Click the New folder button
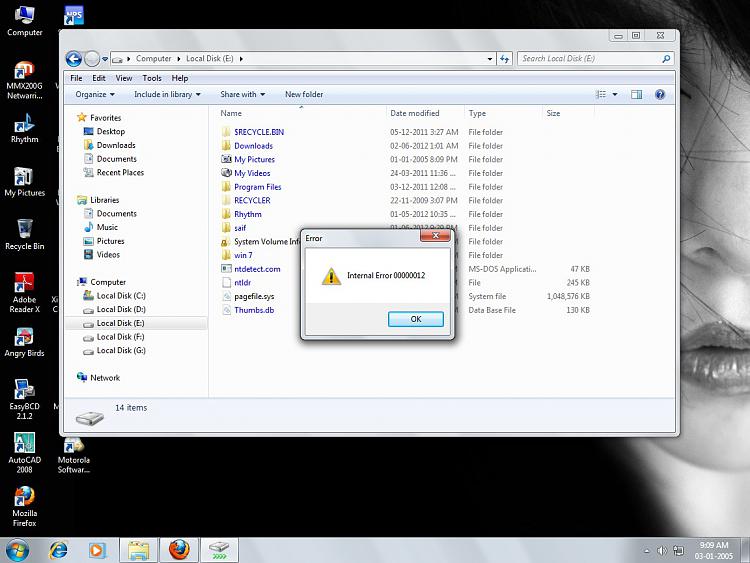Image resolution: width=750 pixels, height=563 pixels. 304,94
